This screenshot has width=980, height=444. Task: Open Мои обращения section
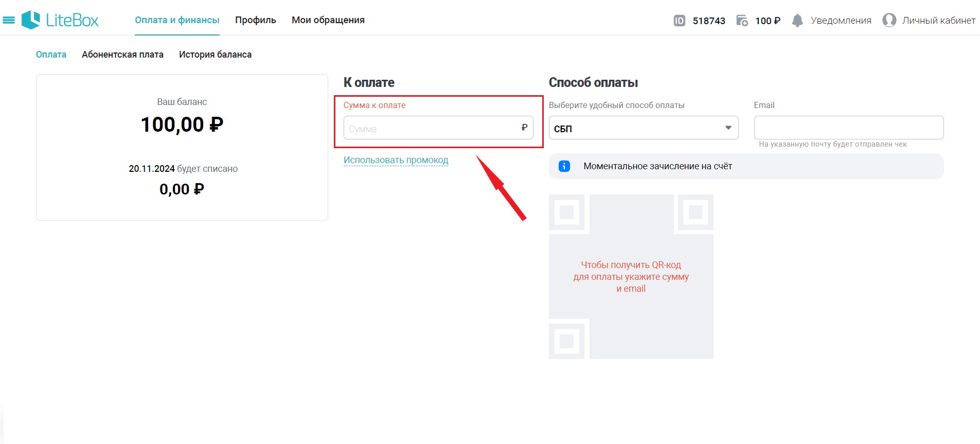point(328,20)
